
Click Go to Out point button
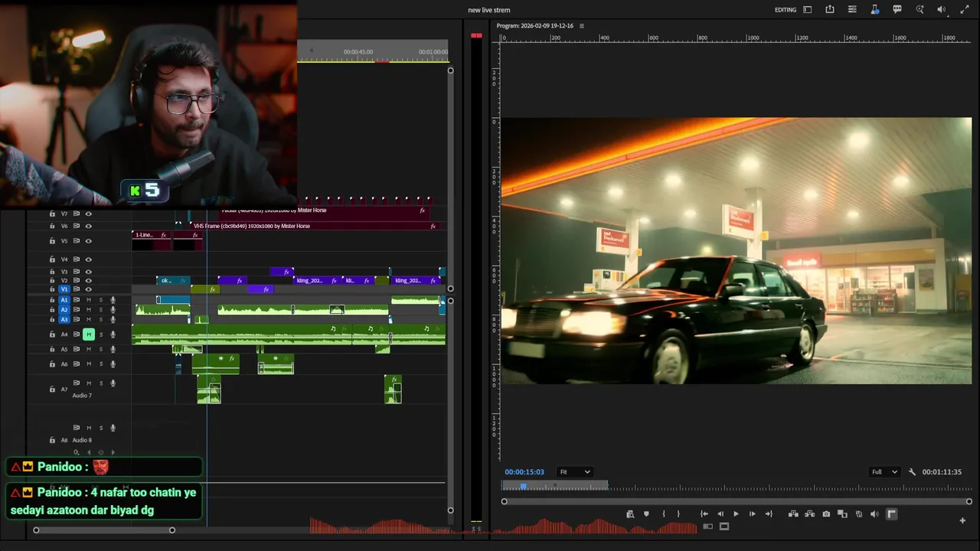(x=769, y=514)
